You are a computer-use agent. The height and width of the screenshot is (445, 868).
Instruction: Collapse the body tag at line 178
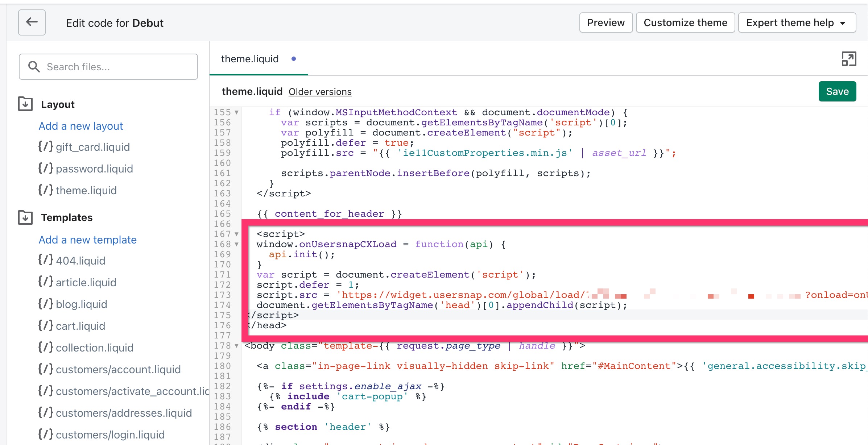click(237, 346)
